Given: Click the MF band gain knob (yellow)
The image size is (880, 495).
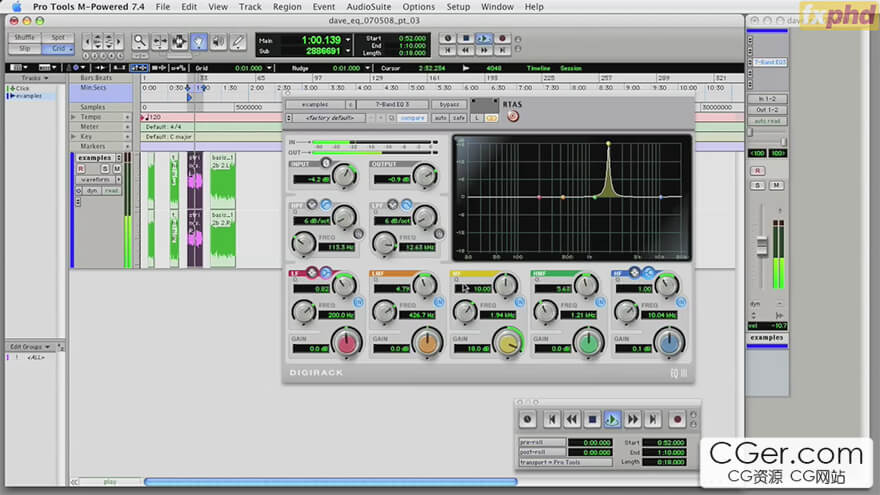Looking at the screenshot, I should pos(508,342).
